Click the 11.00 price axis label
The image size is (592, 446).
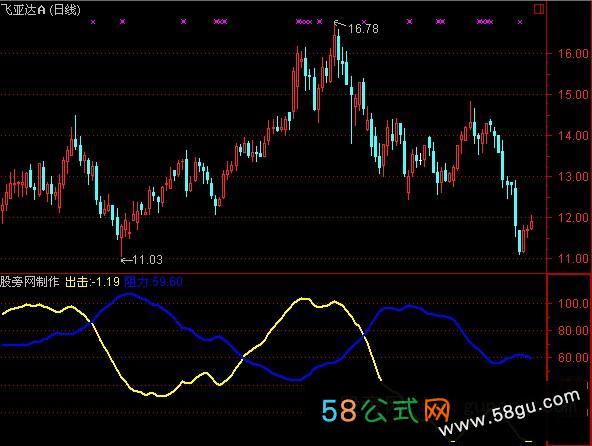click(573, 259)
